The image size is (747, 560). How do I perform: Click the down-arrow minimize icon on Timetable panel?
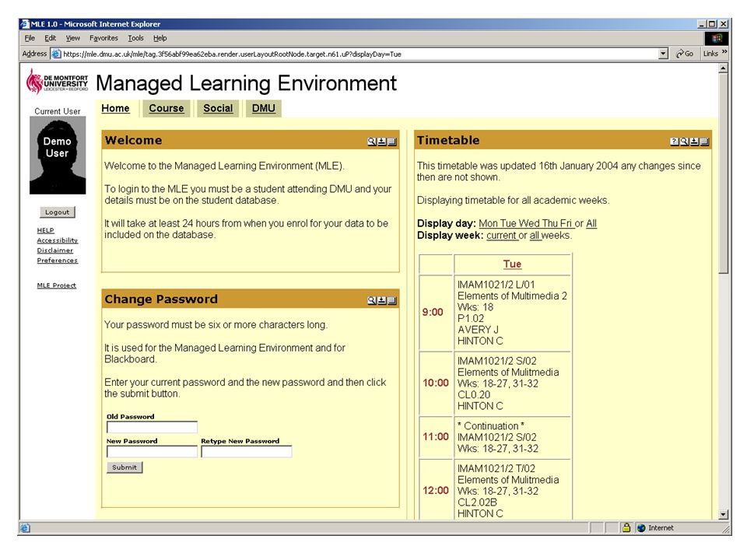(x=694, y=142)
